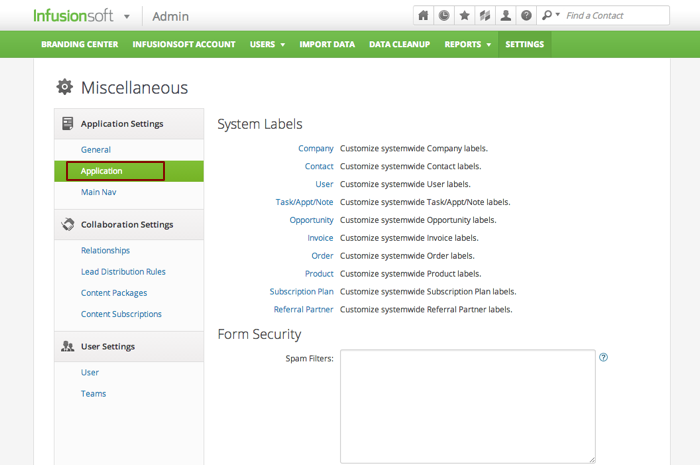This screenshot has height=465, width=700.
Task: Customize Referral Partner labels
Action: point(303,309)
